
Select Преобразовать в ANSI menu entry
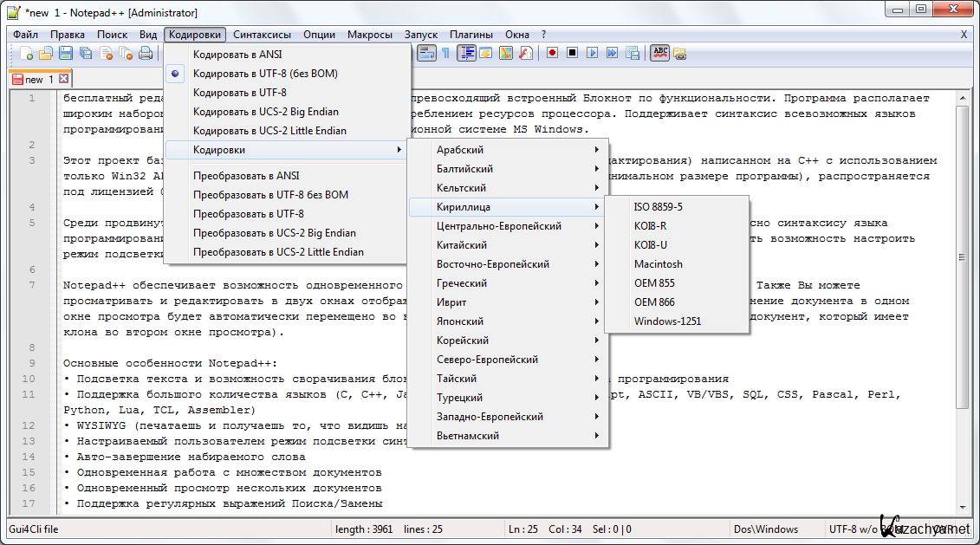[x=245, y=176]
